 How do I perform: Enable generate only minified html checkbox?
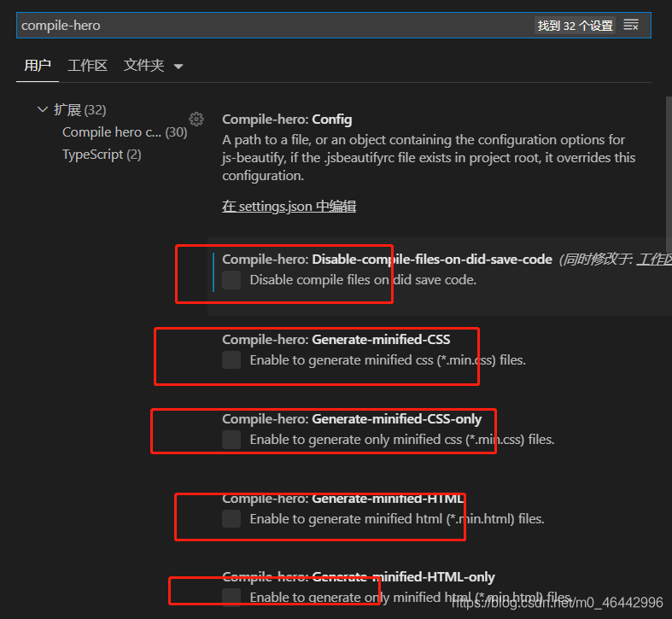click(x=231, y=597)
